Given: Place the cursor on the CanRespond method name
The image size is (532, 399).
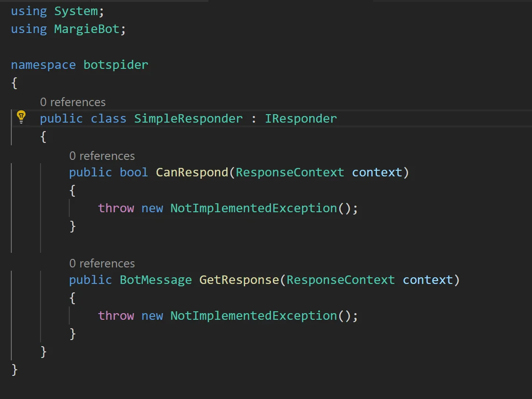Looking at the screenshot, I should 192,173.
